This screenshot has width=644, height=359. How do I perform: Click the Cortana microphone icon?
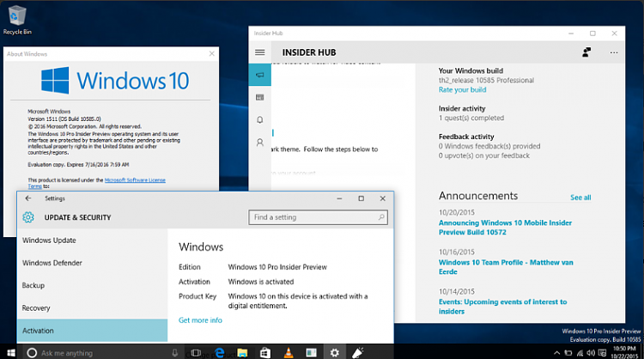pos(175,353)
